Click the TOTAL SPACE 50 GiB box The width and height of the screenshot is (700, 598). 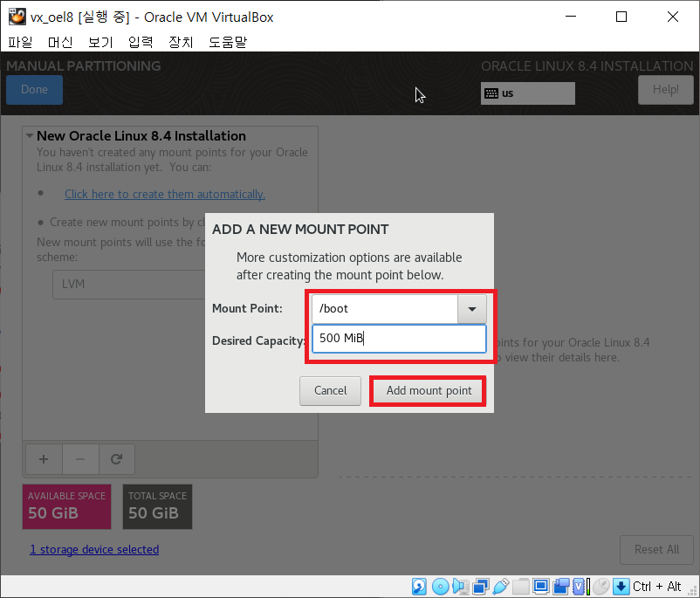pyautogui.click(x=158, y=507)
